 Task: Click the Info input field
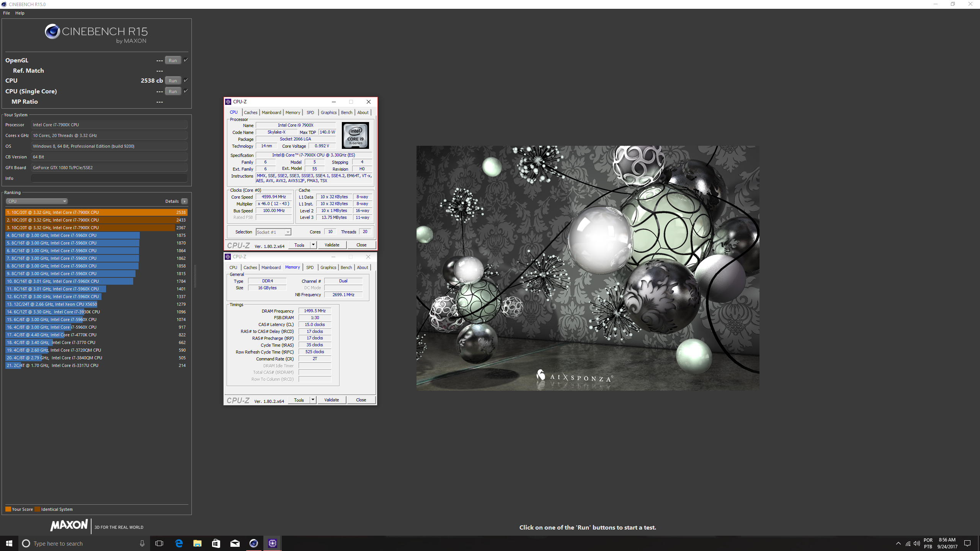coord(109,178)
